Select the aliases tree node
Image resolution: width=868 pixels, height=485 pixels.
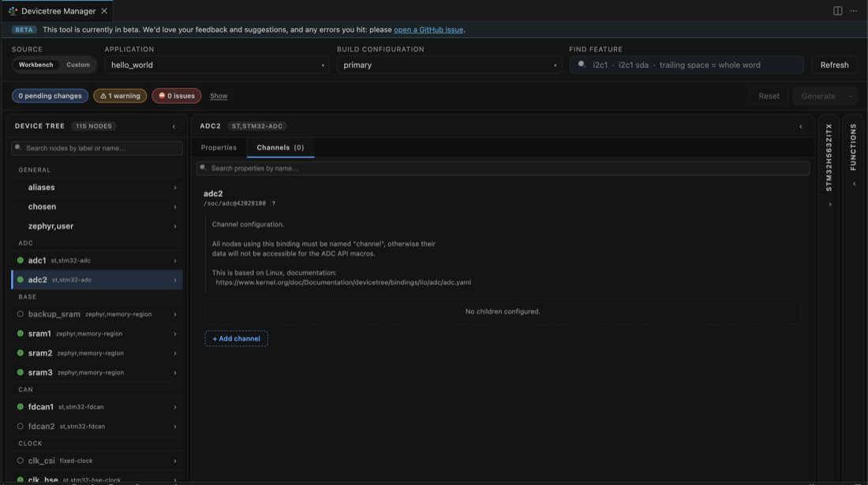tap(97, 188)
